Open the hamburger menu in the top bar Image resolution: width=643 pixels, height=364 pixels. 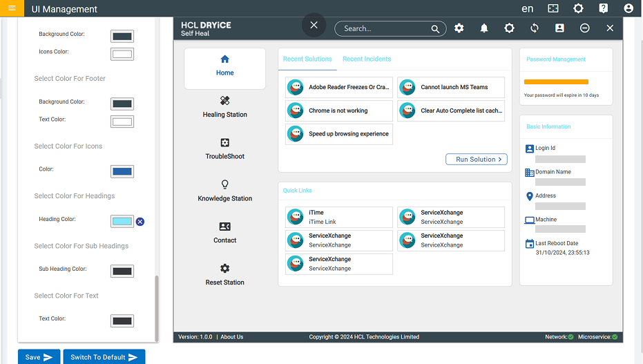click(x=12, y=8)
